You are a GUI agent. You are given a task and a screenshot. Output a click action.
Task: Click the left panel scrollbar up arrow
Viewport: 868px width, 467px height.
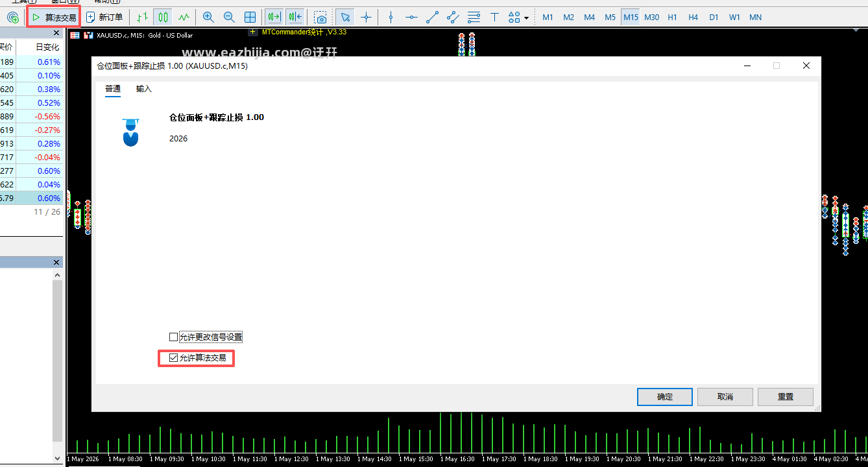pyautogui.click(x=57, y=275)
